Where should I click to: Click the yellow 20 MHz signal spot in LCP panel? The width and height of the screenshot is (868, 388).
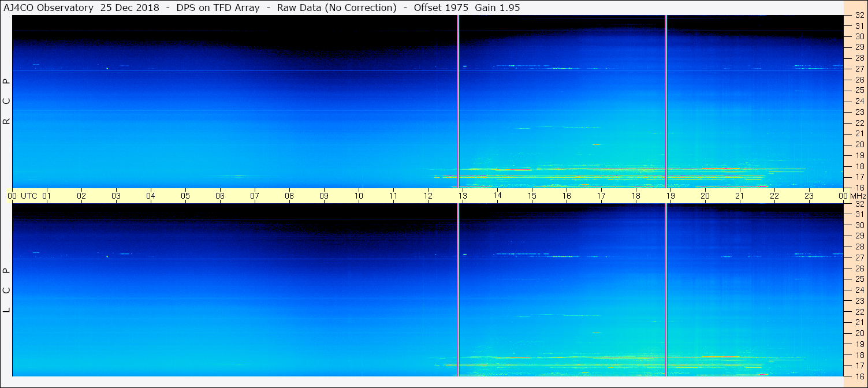click(597, 333)
